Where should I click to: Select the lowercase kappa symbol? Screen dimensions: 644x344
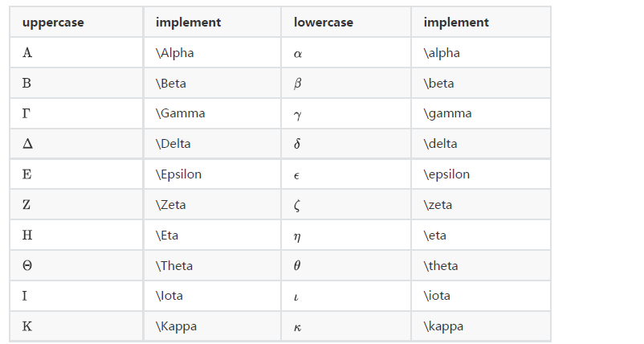tap(298, 327)
